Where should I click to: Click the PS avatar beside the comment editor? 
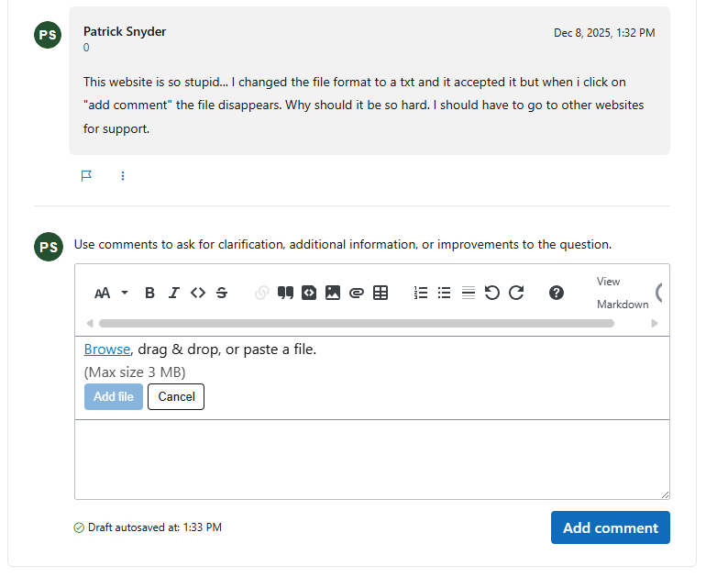pos(49,247)
